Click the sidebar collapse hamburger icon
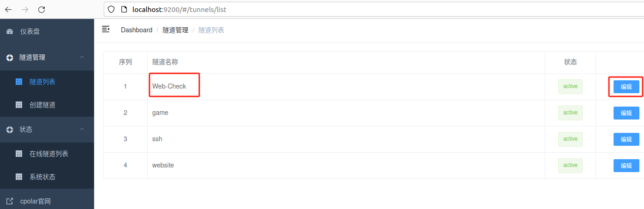 (106, 30)
